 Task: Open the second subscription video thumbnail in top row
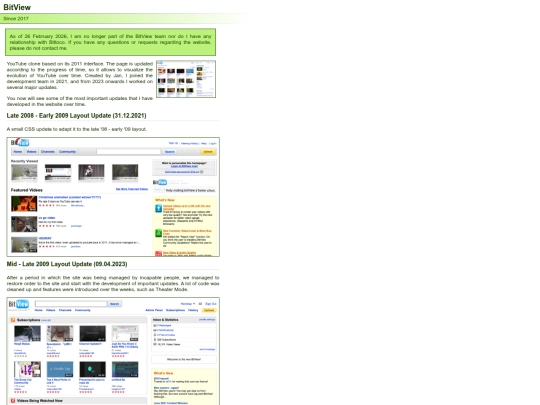[x=60, y=334]
